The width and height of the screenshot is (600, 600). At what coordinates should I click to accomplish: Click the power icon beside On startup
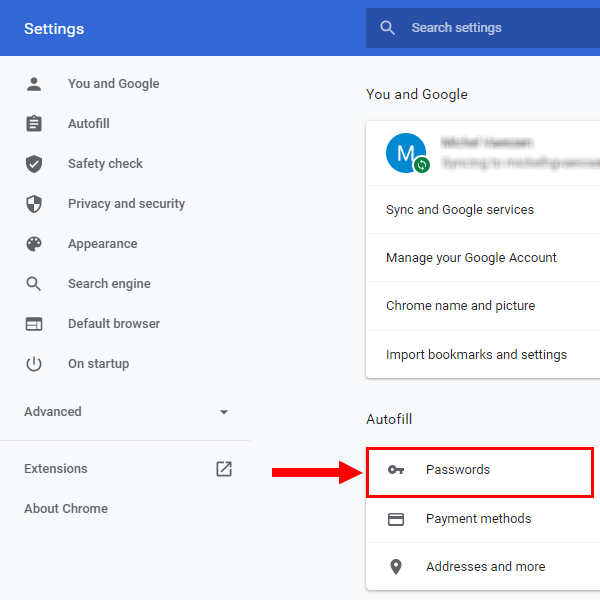[x=34, y=364]
